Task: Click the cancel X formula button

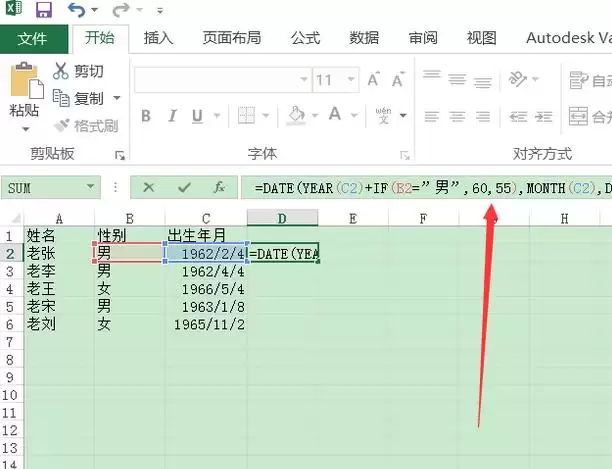Action: 149,187
